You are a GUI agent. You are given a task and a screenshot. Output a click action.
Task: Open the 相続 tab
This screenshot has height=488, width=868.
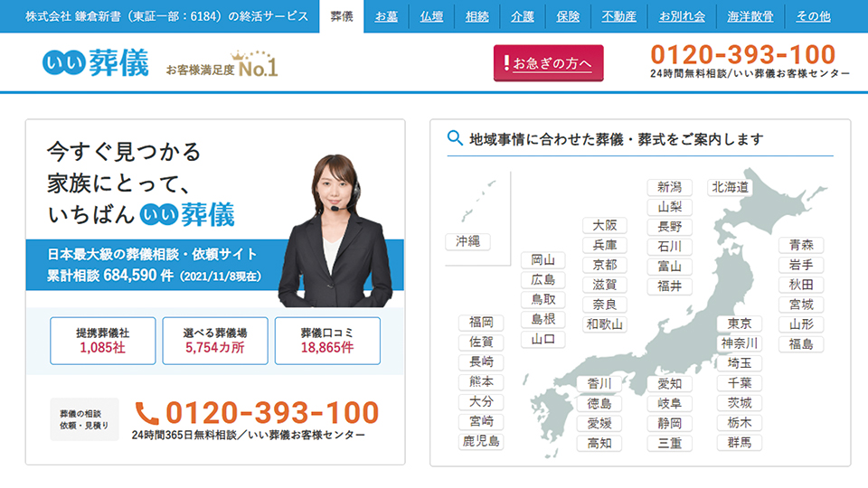476,16
